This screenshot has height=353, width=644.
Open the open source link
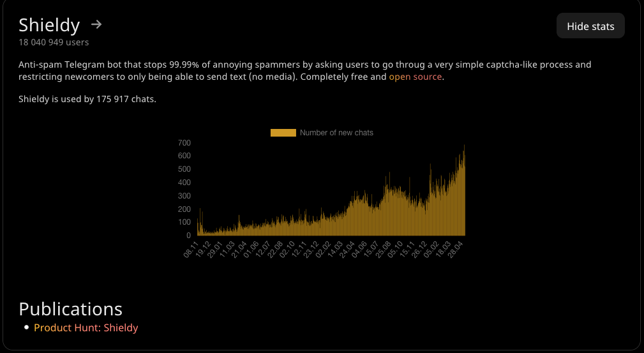point(416,77)
